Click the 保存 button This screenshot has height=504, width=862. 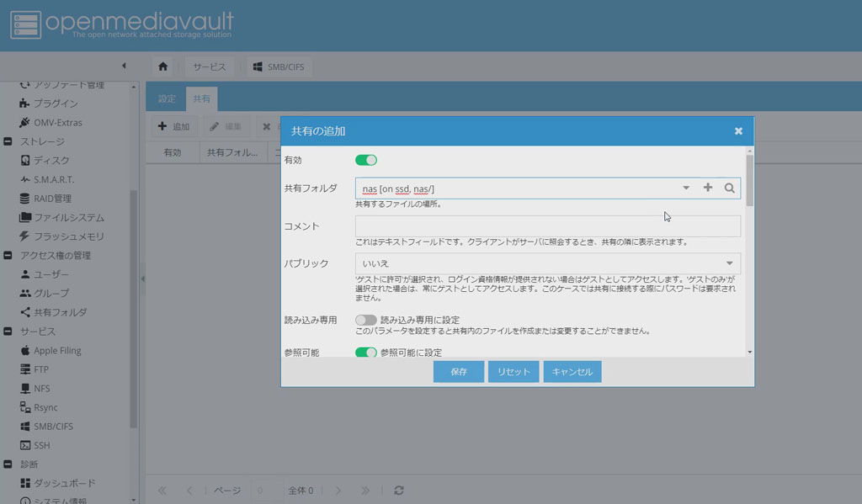(x=459, y=372)
